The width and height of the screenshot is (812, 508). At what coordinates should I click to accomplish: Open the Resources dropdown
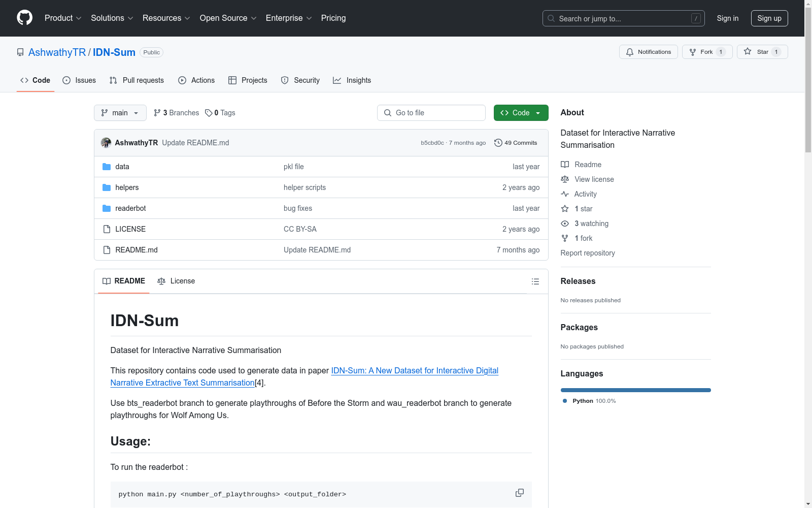pyautogui.click(x=166, y=18)
